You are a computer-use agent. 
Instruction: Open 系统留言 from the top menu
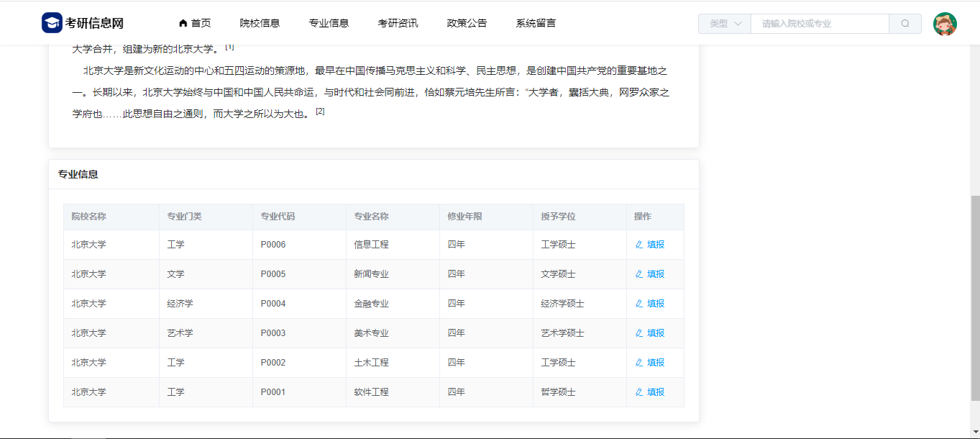pyautogui.click(x=536, y=23)
